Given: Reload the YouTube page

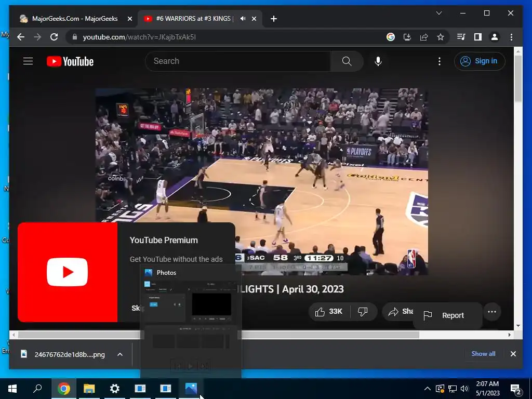Looking at the screenshot, I should pyautogui.click(x=54, y=37).
